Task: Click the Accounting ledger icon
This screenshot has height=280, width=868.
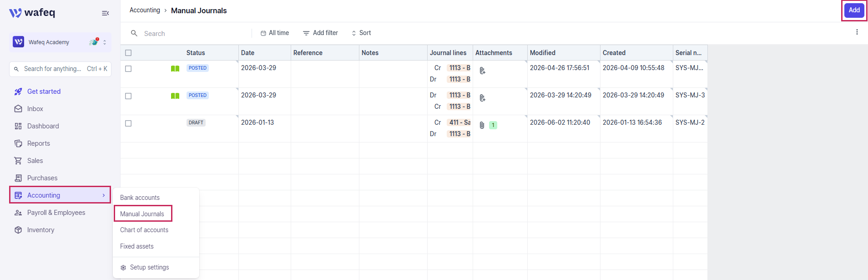Action: click(18, 195)
